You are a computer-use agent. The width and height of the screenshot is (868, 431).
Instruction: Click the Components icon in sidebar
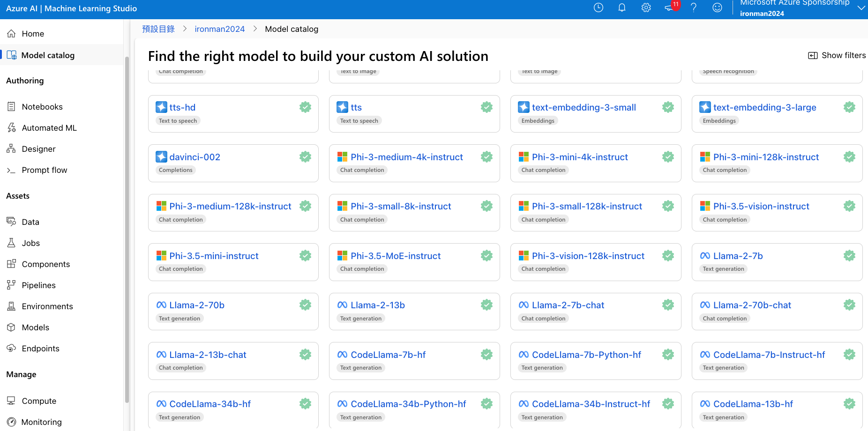click(11, 264)
